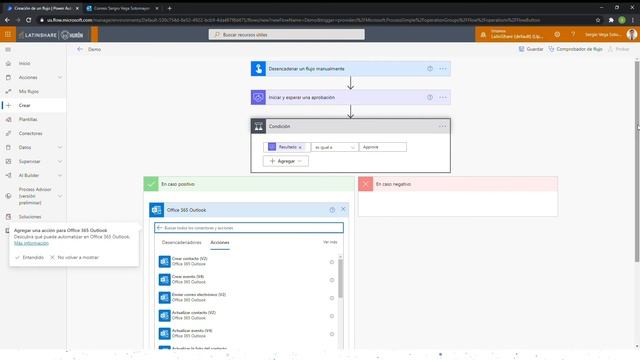The height and width of the screenshot is (360, 640).
Task: Click the Condición step icon
Action: pos(258,127)
